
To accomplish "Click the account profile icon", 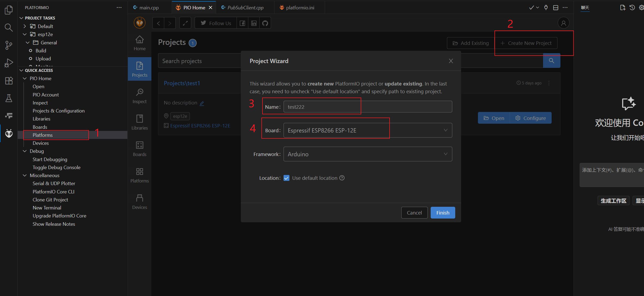I will click(x=563, y=23).
